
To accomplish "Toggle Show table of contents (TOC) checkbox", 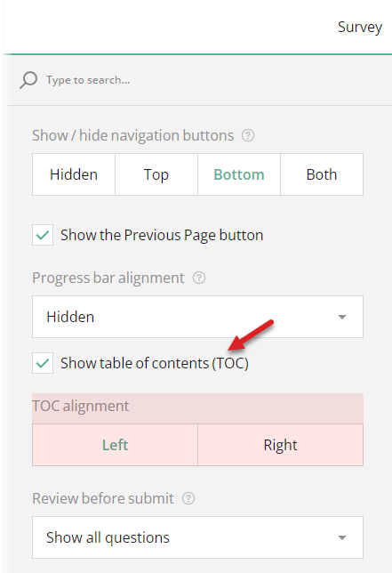I will (43, 363).
